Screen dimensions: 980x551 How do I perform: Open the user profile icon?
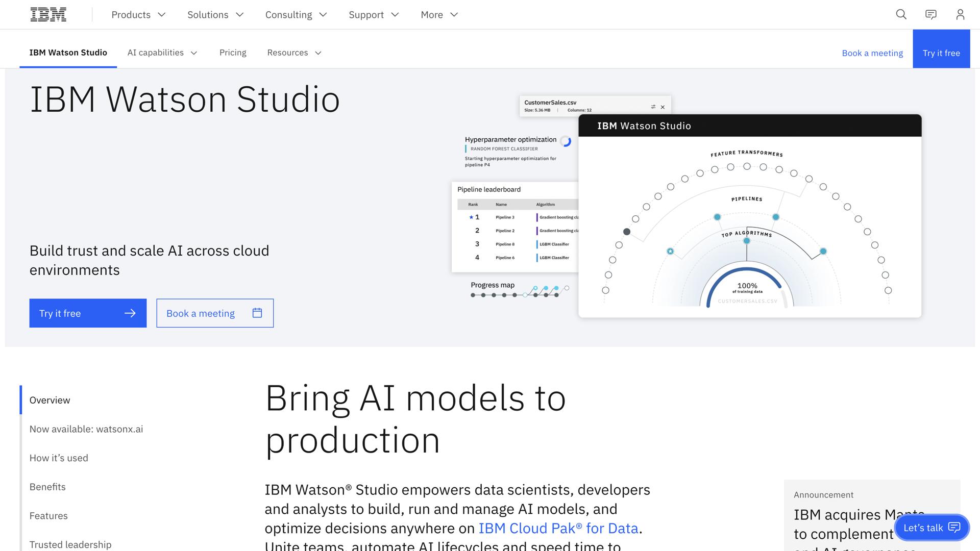pyautogui.click(x=960, y=14)
